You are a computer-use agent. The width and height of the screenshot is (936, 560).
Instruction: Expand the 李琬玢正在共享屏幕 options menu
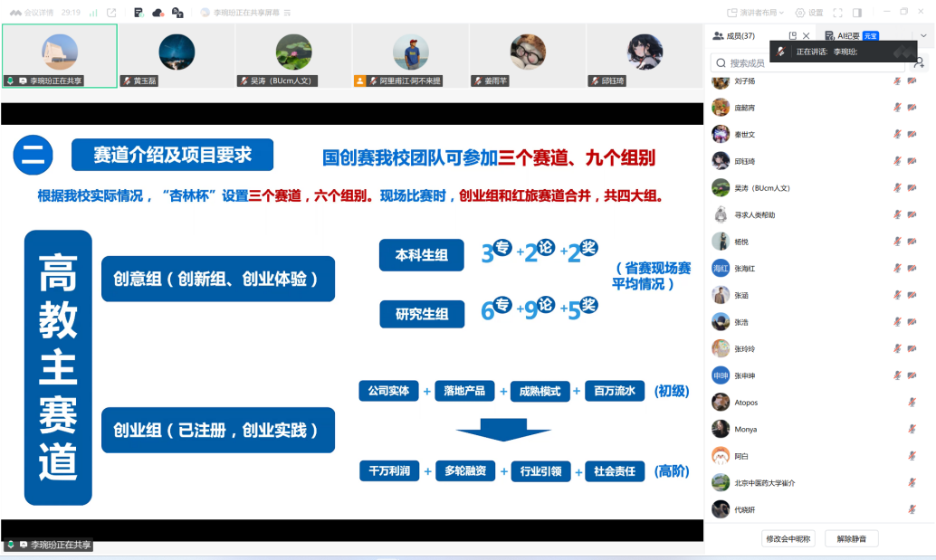click(x=287, y=13)
